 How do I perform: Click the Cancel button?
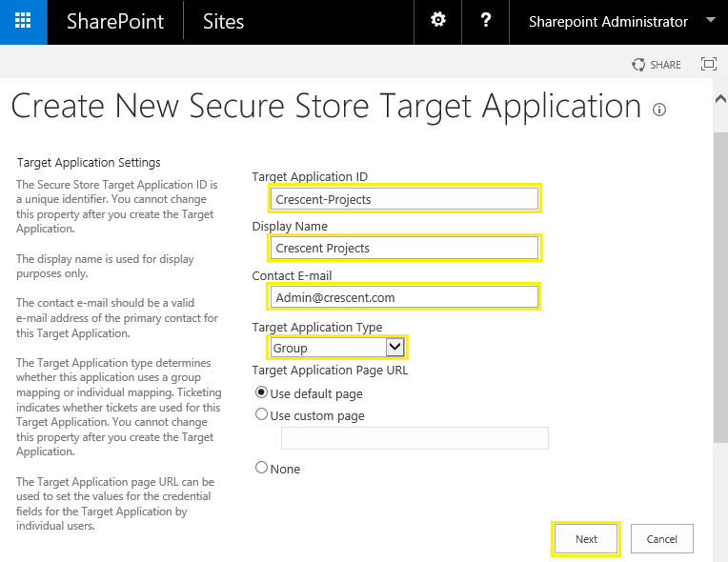click(x=661, y=539)
